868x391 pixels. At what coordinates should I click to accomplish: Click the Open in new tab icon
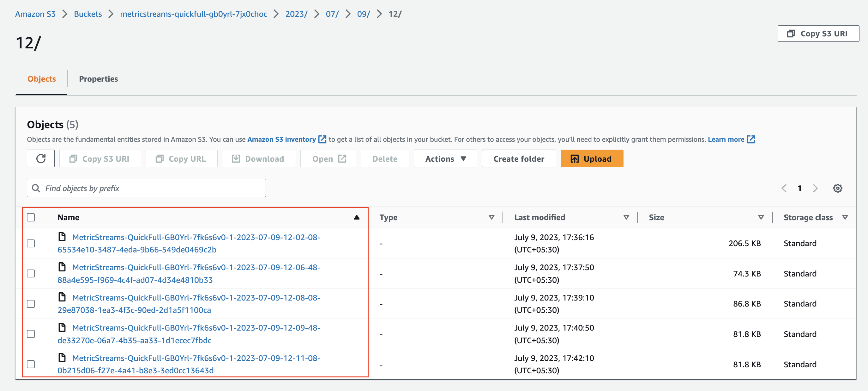[342, 158]
